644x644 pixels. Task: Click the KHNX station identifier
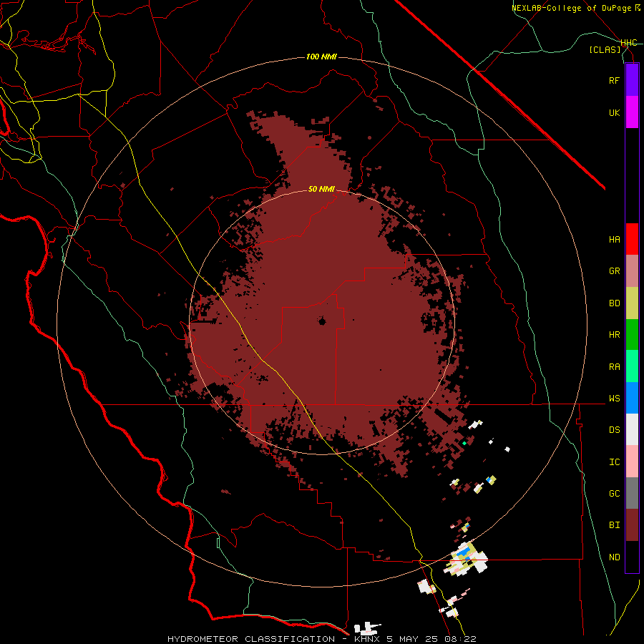pyautogui.click(x=367, y=639)
